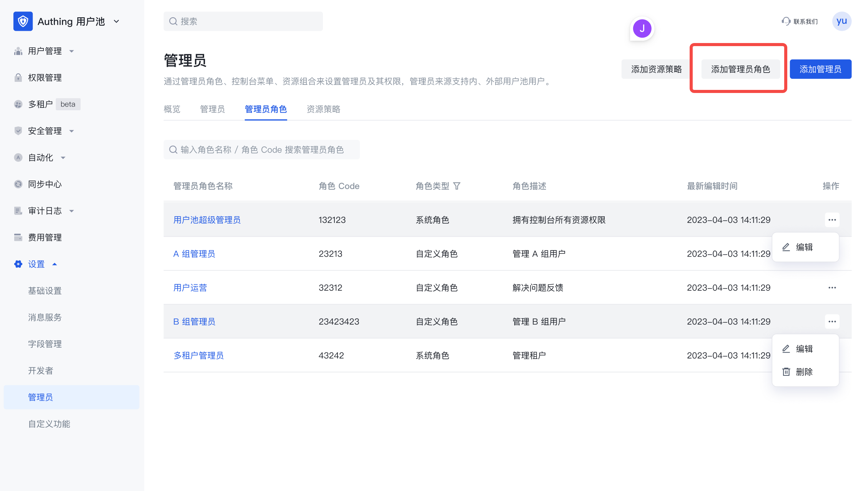Click the 添加管理员角色 button
The height and width of the screenshot is (491, 868).
(740, 69)
